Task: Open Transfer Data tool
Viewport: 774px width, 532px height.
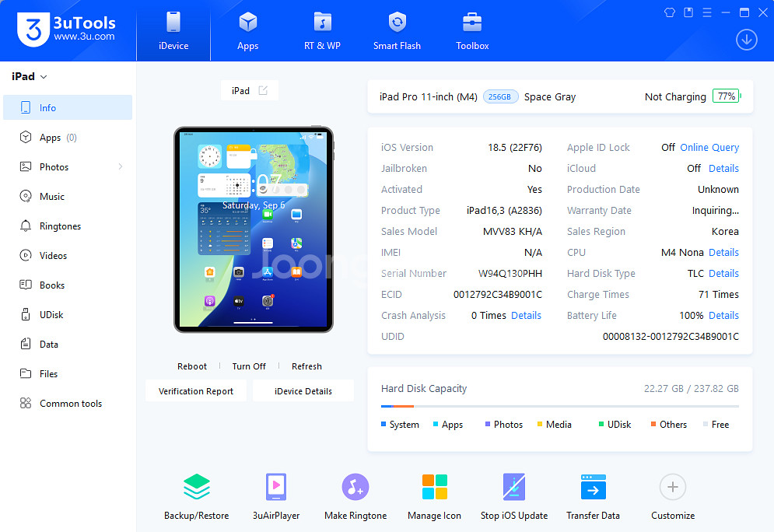Action: tap(593, 496)
